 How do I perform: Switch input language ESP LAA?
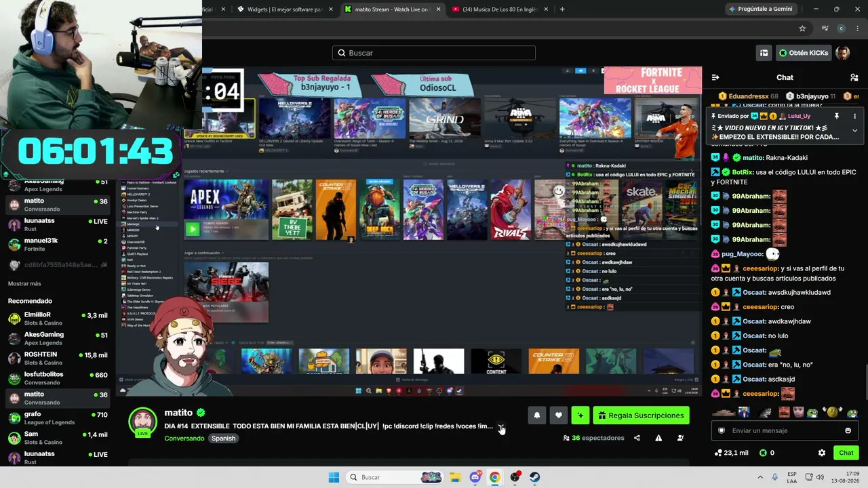pos(792,477)
